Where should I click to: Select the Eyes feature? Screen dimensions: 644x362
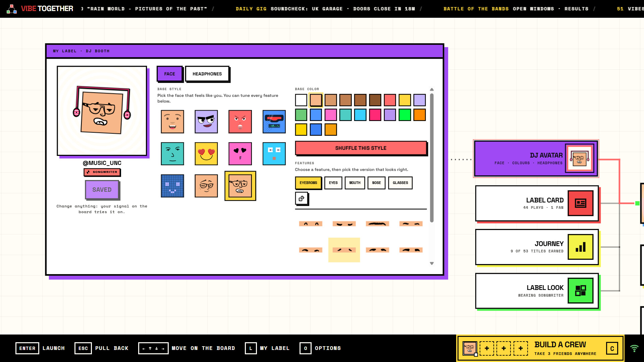pyautogui.click(x=333, y=183)
